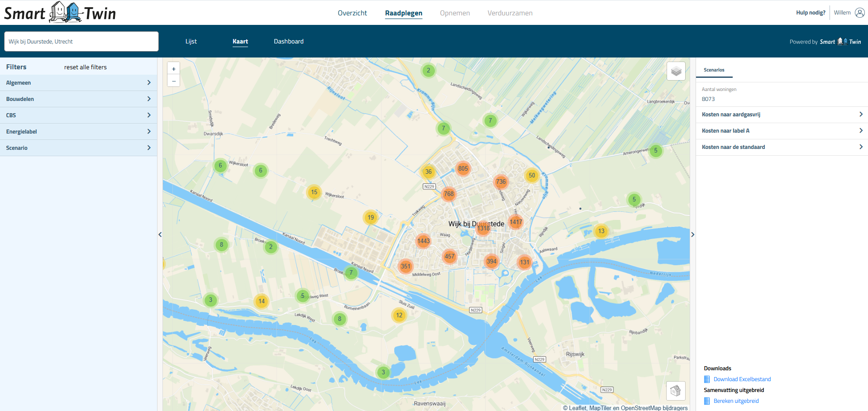Zoom in on the map

[174, 69]
